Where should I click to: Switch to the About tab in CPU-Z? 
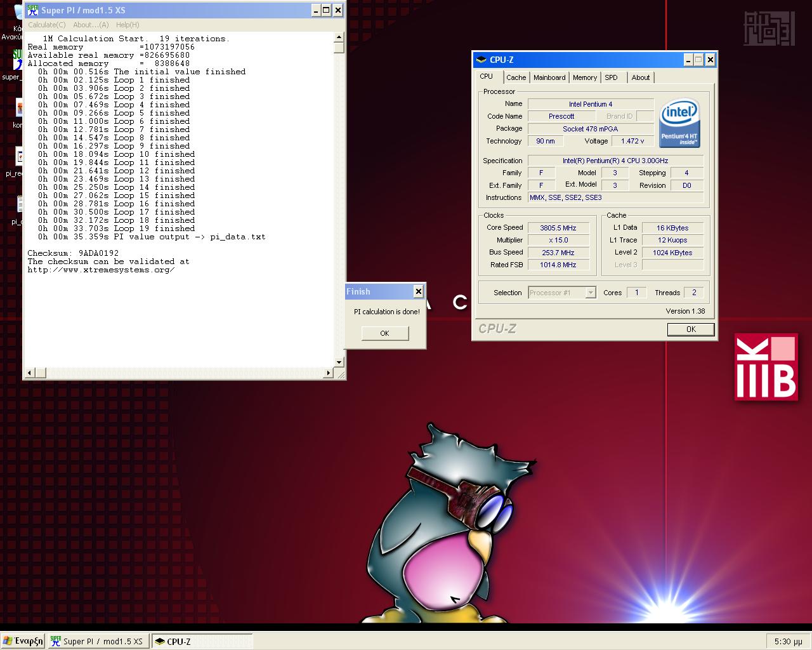641,77
